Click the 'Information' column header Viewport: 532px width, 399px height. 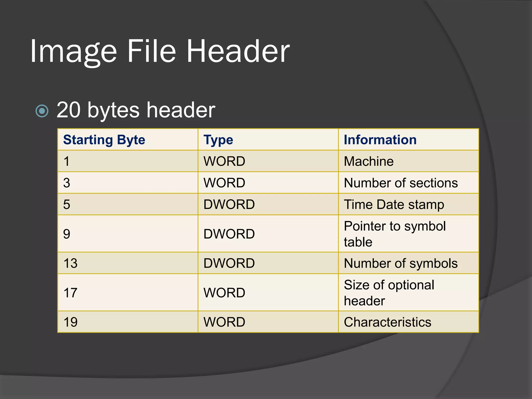pyautogui.click(x=409, y=139)
